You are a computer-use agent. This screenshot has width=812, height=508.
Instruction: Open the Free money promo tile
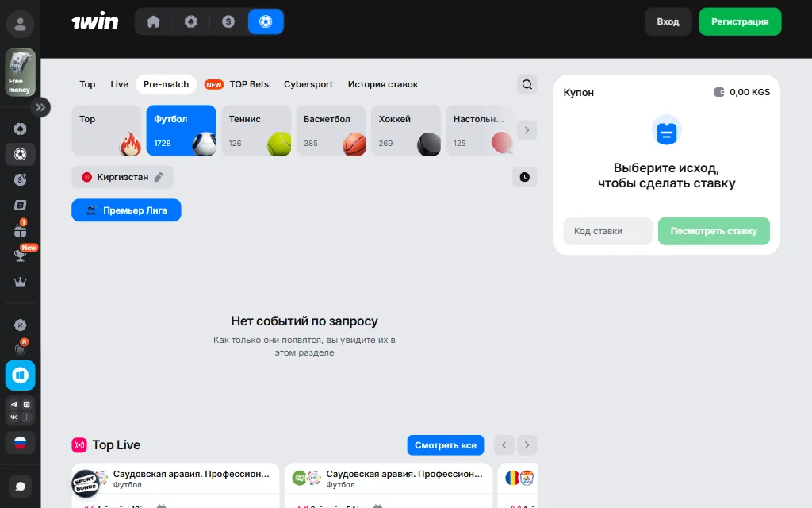tap(20, 72)
